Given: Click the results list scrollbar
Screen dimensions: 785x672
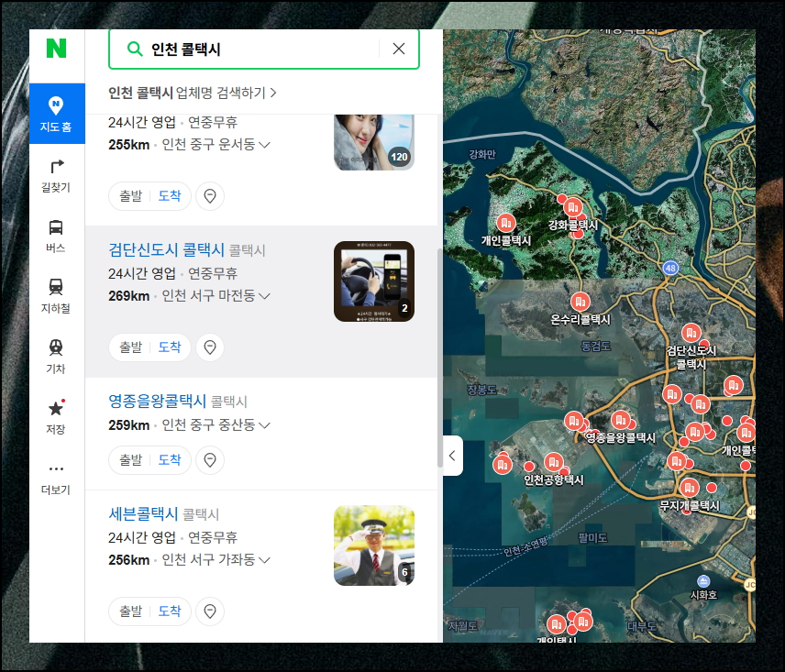Looking at the screenshot, I should tap(440, 358).
